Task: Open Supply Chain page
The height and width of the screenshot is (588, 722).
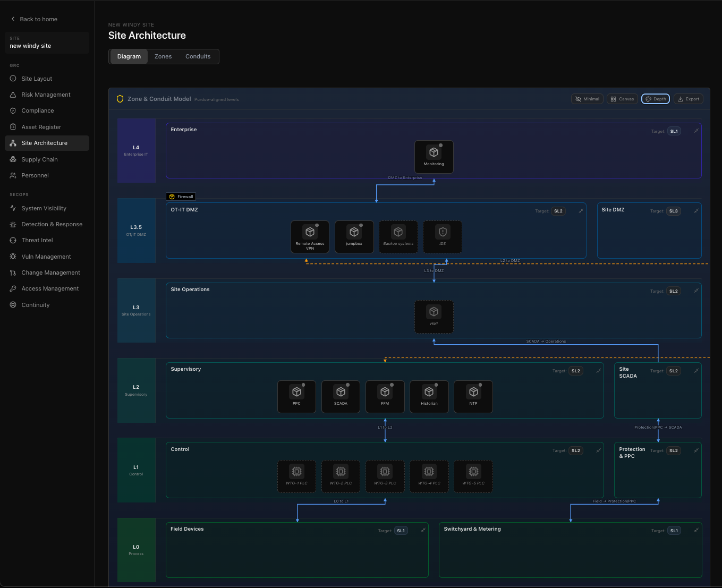Action: pyautogui.click(x=47, y=159)
